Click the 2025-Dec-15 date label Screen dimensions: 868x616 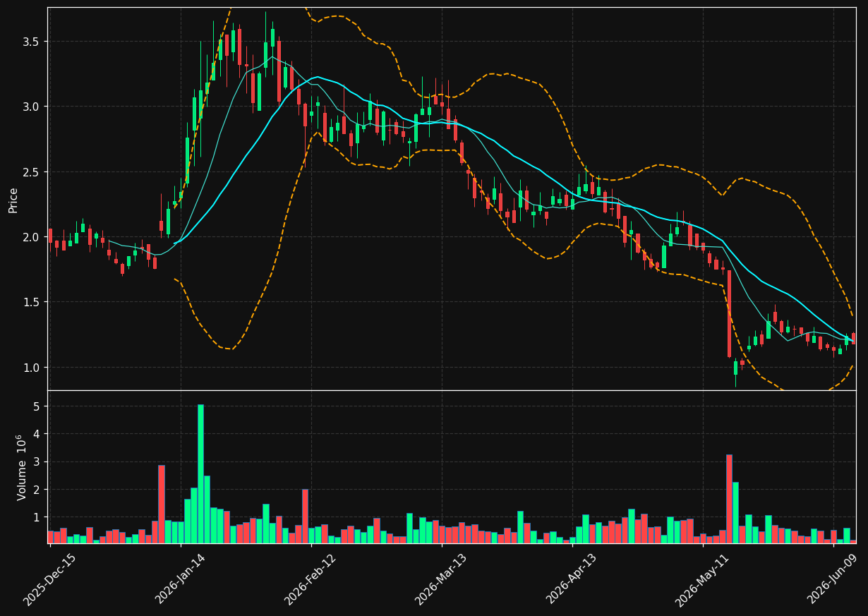pos(49,579)
